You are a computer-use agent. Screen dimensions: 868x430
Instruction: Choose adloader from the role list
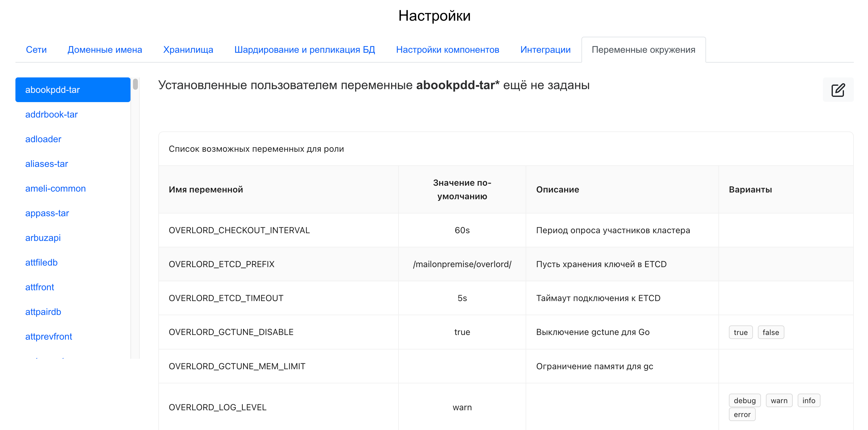coord(43,139)
